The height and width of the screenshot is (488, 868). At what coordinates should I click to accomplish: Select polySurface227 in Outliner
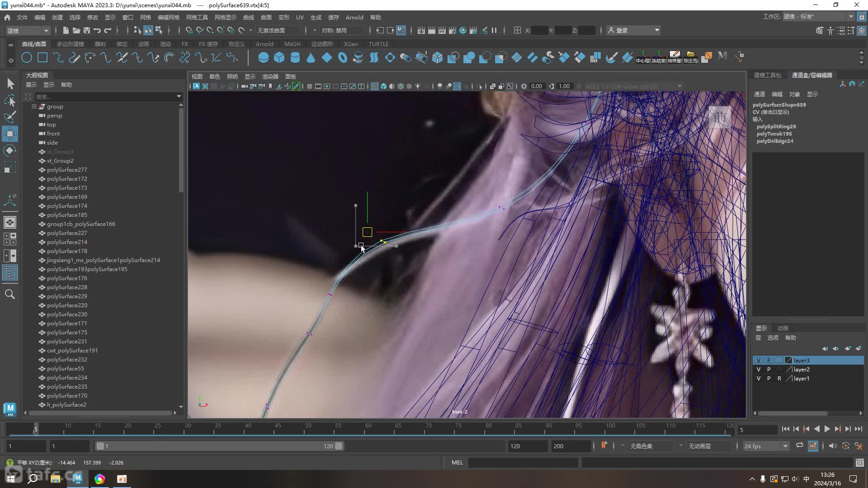(67, 233)
